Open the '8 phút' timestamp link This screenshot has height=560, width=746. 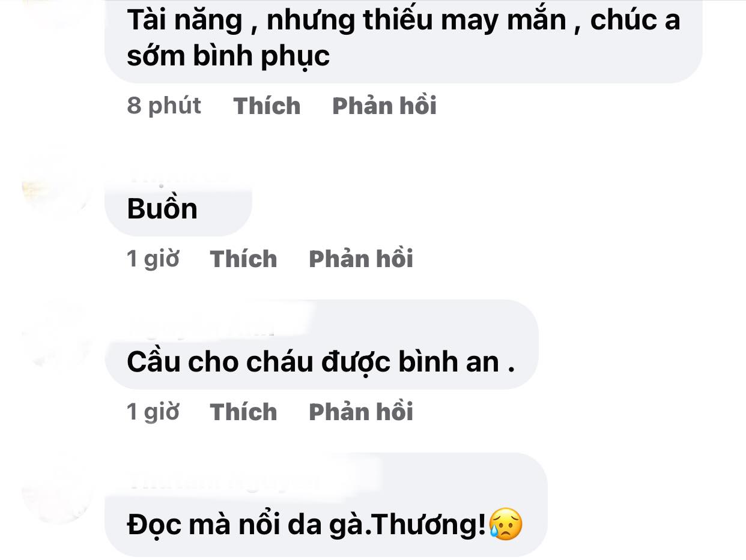point(164,106)
